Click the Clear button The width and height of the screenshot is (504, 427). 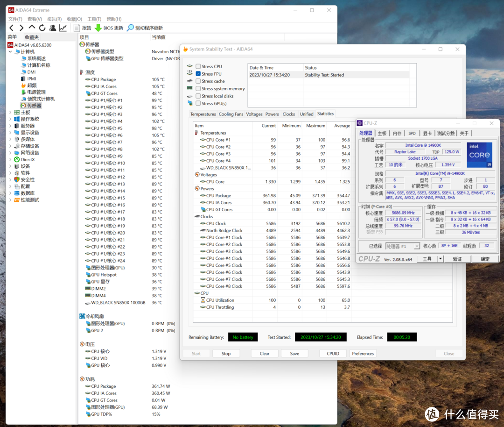[265, 354]
